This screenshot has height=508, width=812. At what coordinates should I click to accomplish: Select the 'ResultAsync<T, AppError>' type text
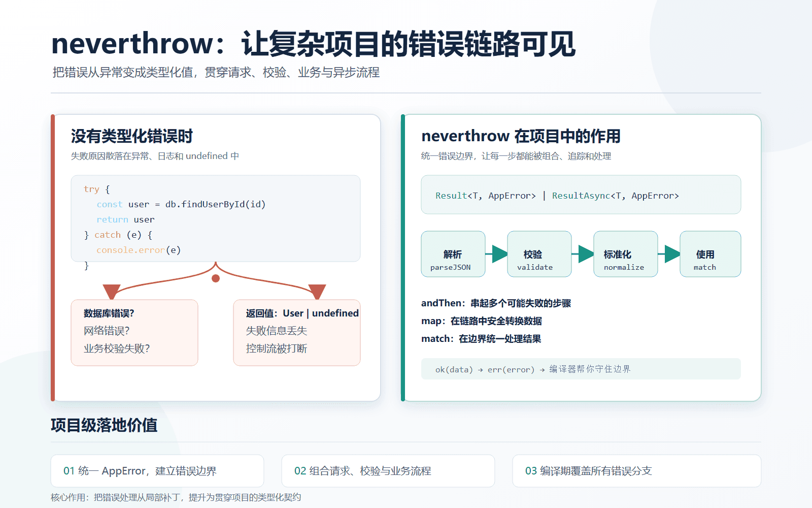coord(616,196)
